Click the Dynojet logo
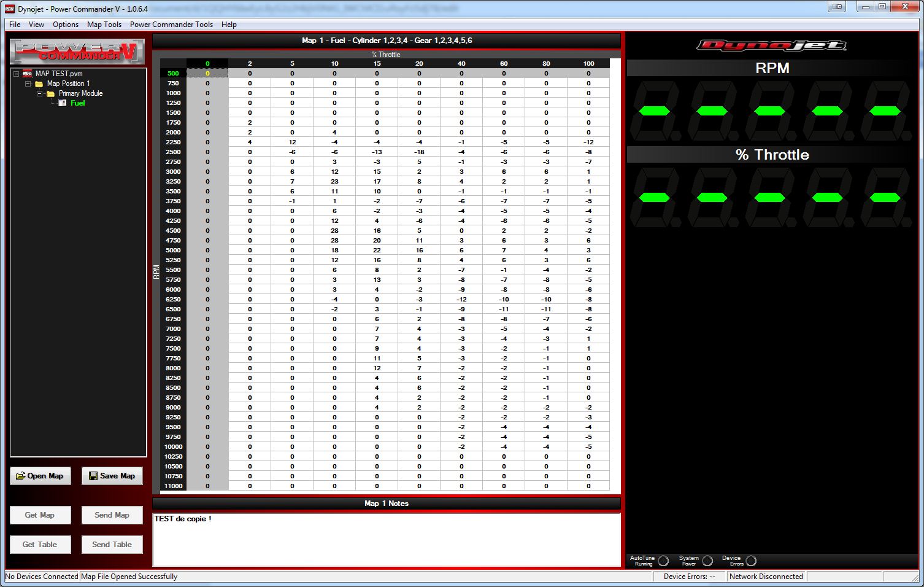 [772, 45]
